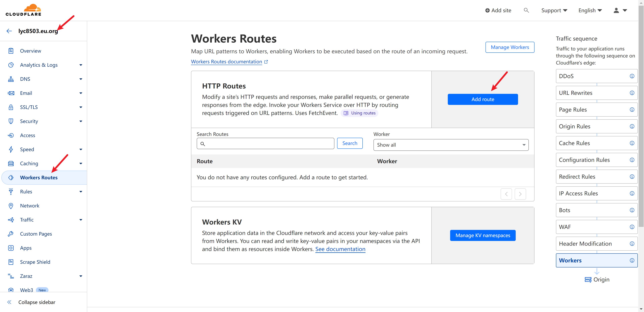Screen dimensions: 644x312
Task: Click the next page arrow in routes table
Action: click(x=520, y=194)
